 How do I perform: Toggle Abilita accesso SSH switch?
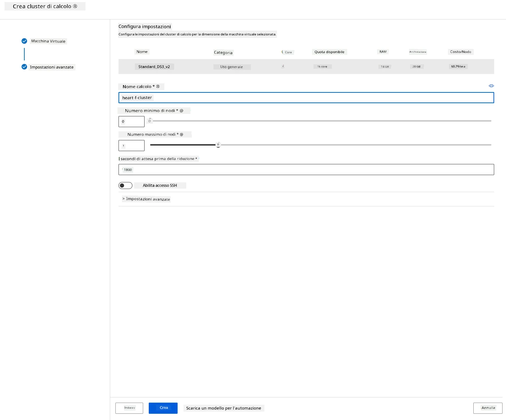coord(125,186)
